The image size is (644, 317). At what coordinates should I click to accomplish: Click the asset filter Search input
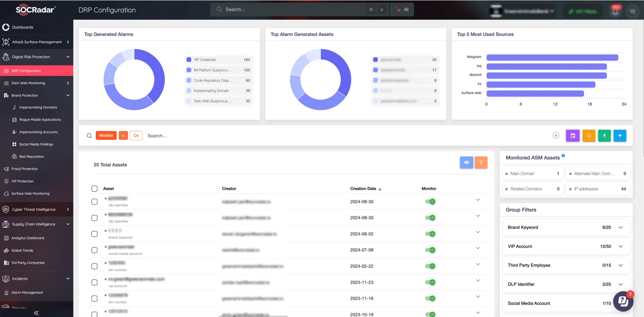pos(347,135)
